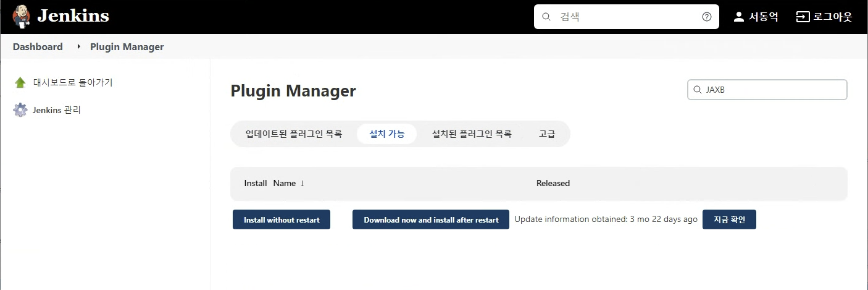
Task: Click Plugin Manager breadcrumb
Action: pyautogui.click(x=127, y=46)
